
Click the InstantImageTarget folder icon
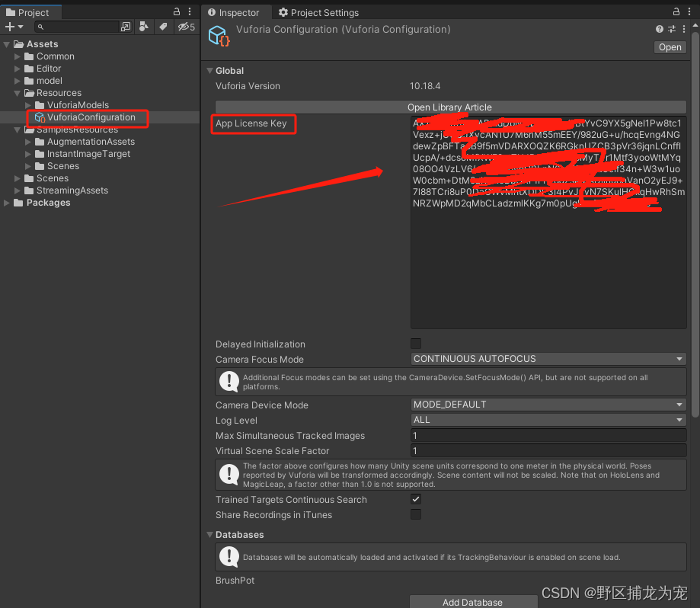[x=40, y=154]
